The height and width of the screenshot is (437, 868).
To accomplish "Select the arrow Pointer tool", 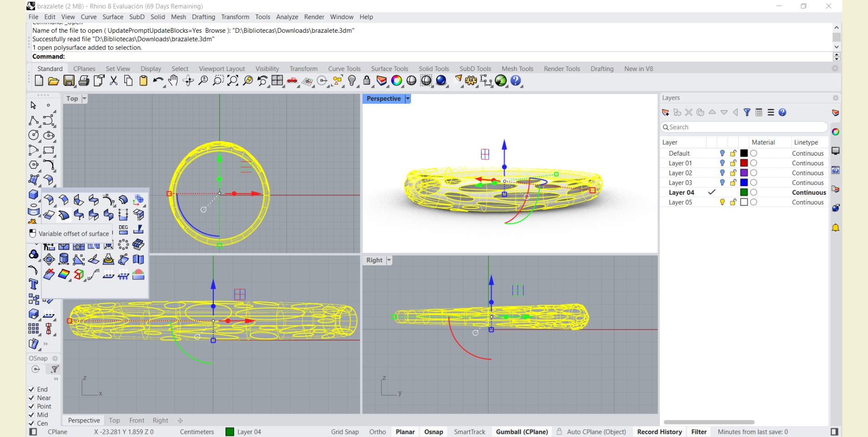I will coord(33,105).
